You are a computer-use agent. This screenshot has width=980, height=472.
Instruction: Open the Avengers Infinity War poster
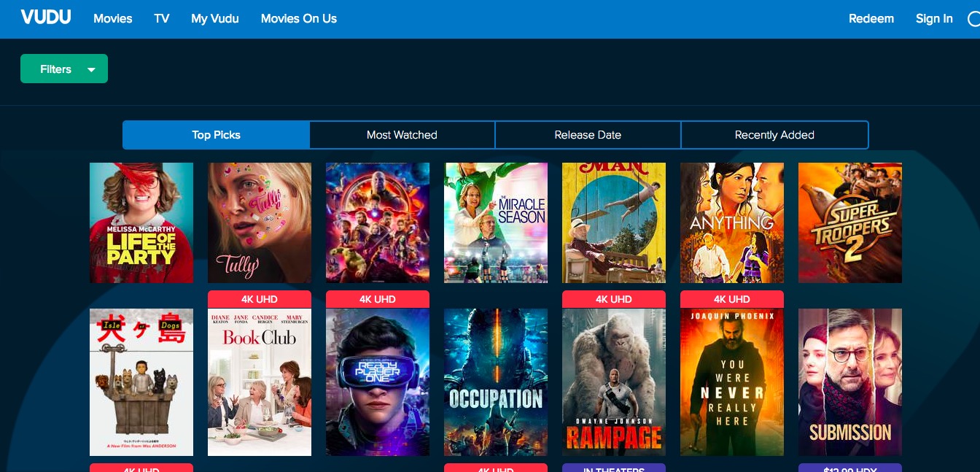tap(378, 223)
